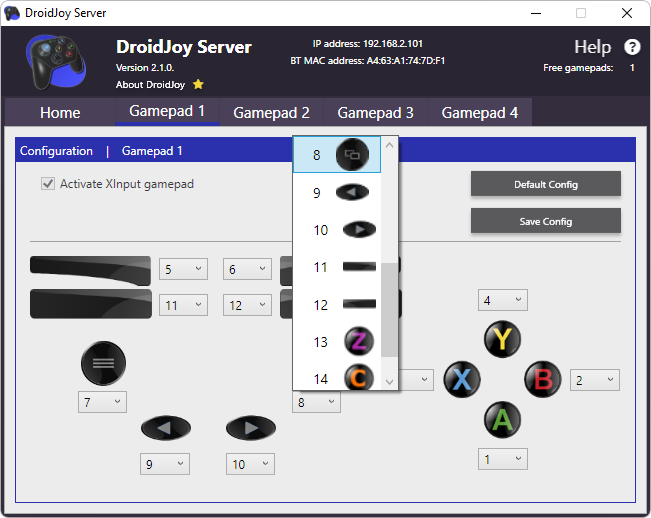The width and height of the screenshot is (651, 518).
Task: Click the Free gamepads count label
Action: click(x=578, y=68)
